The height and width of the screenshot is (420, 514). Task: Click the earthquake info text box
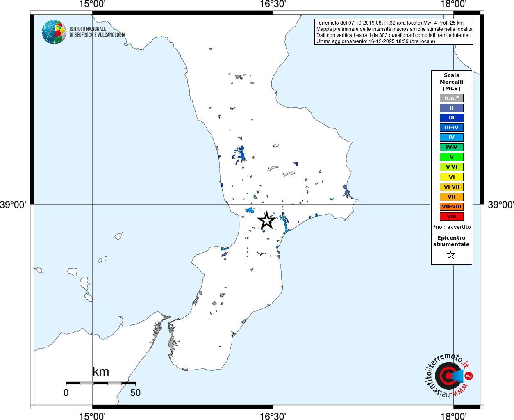(x=394, y=32)
